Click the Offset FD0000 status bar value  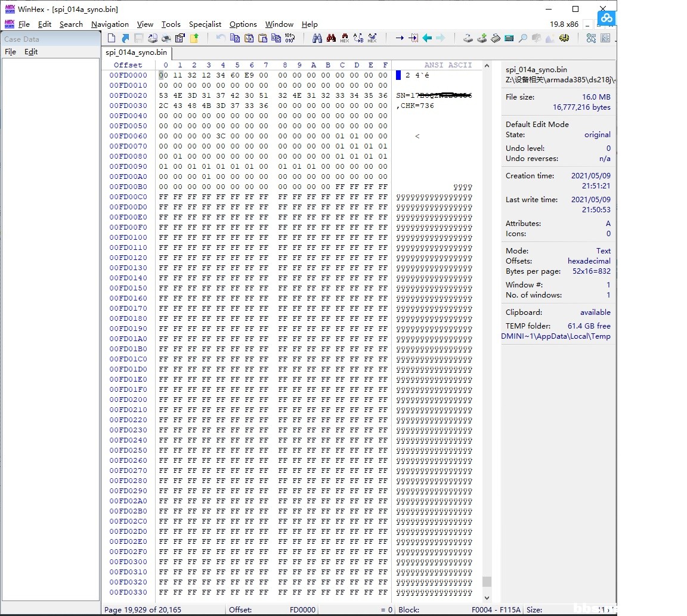[302, 609]
